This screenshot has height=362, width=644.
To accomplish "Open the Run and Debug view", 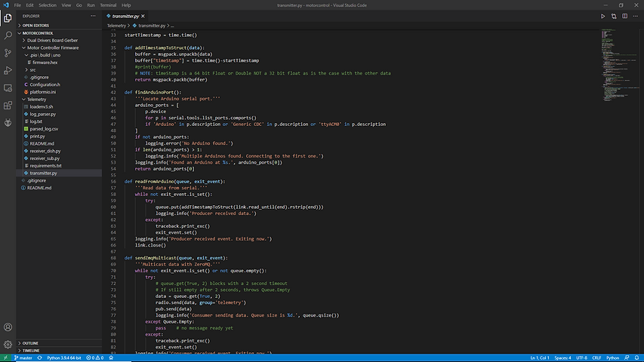I will click(x=8, y=70).
